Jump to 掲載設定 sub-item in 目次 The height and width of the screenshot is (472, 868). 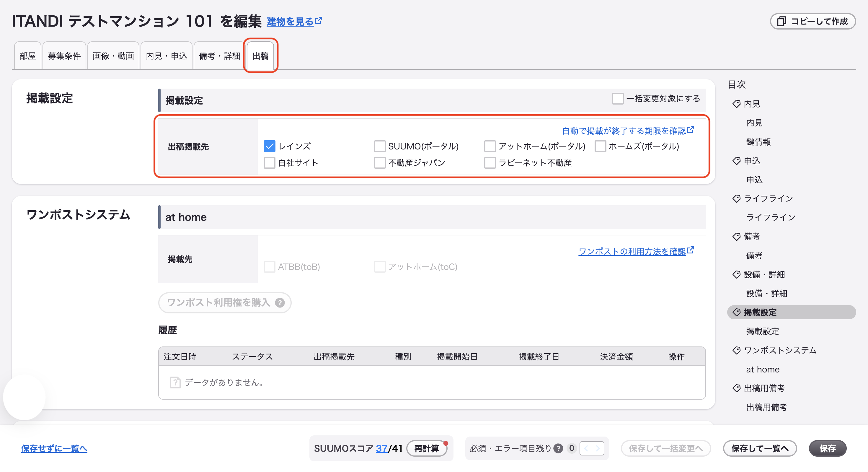coord(763,331)
